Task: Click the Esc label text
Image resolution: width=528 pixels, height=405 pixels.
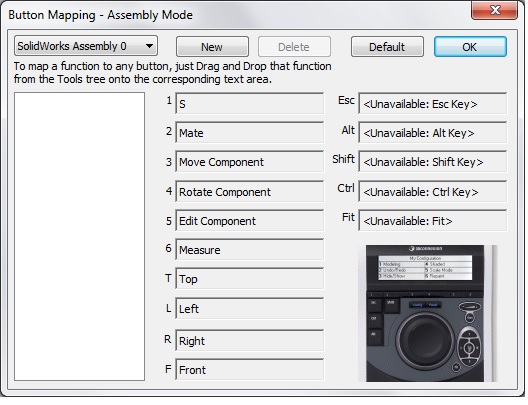Action: click(x=346, y=100)
